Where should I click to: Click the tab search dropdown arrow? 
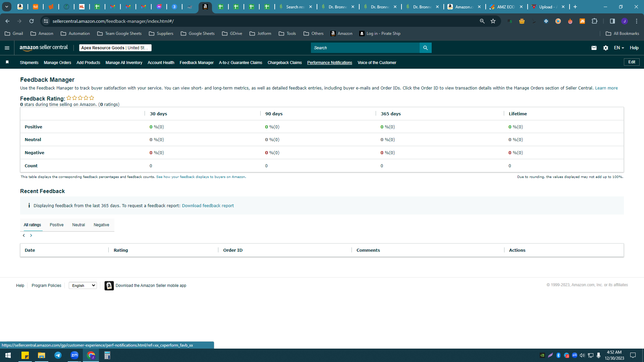pos(7,7)
